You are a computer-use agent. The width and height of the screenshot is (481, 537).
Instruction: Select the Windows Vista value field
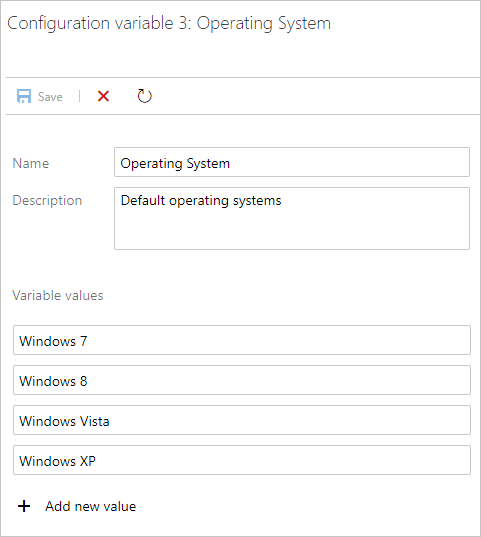point(242,420)
